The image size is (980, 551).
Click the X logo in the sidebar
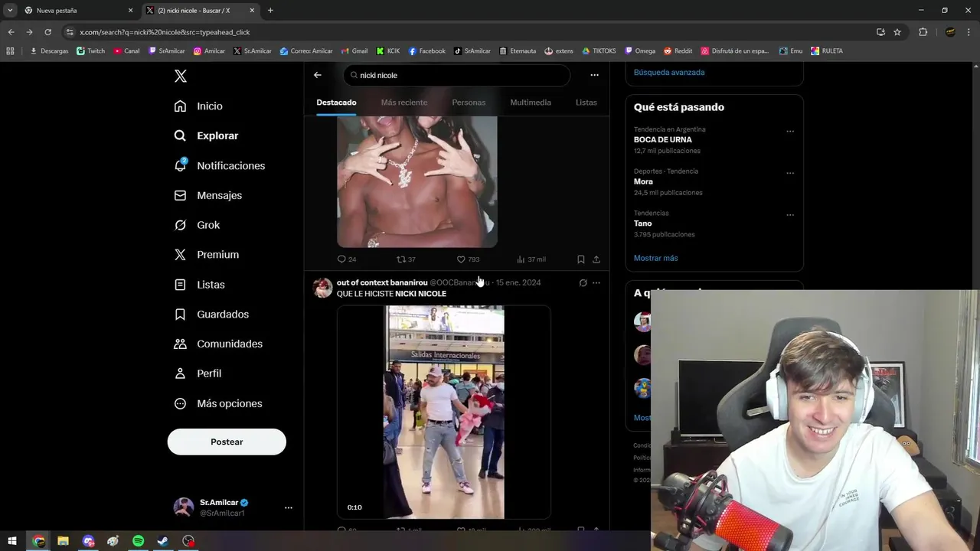pyautogui.click(x=181, y=76)
